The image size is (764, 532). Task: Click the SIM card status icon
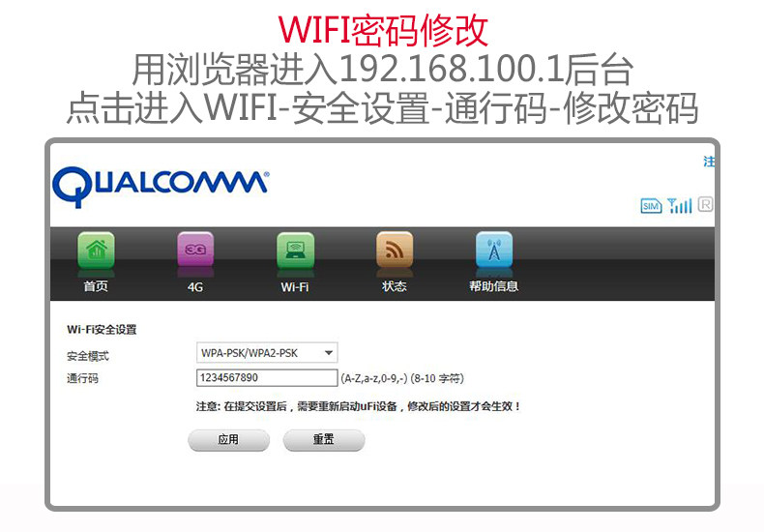651,206
